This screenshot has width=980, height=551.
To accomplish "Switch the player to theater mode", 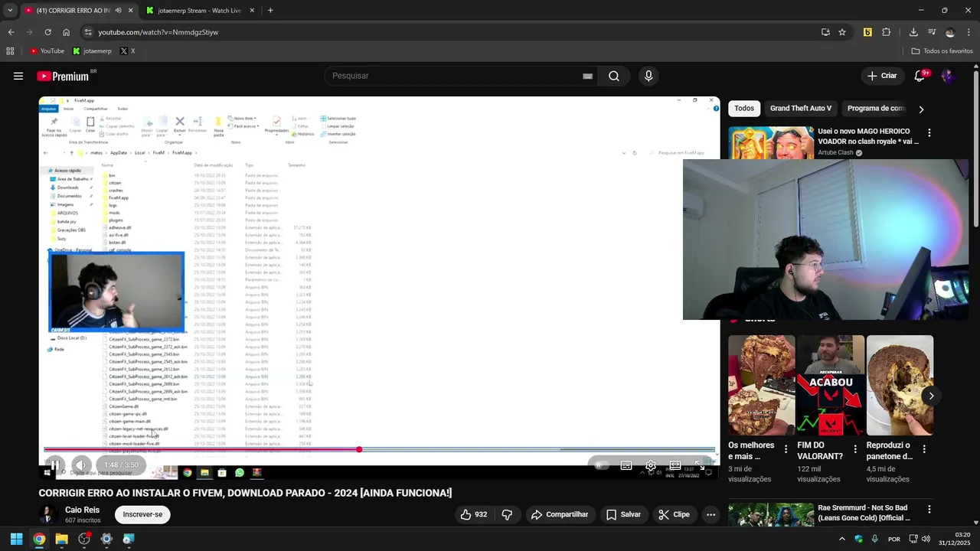I will pos(675,465).
